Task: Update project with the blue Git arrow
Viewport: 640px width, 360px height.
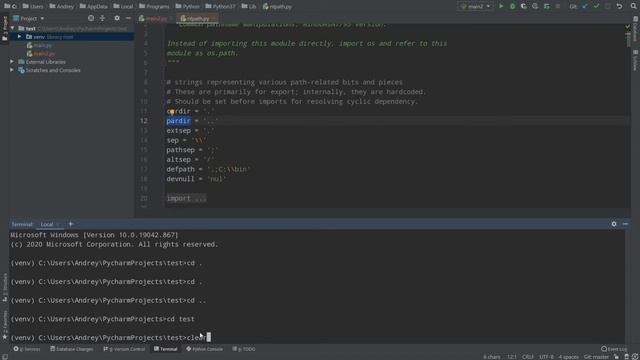Action: [x=585, y=6]
